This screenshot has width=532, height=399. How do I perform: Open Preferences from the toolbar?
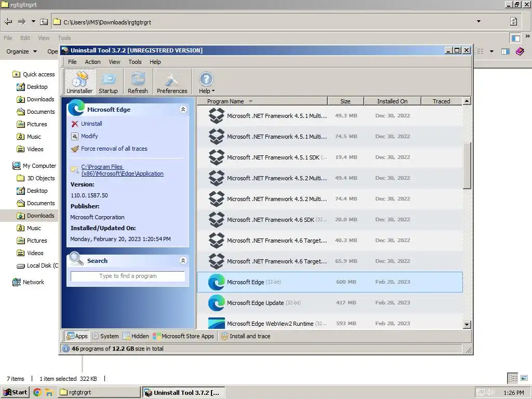point(172,82)
